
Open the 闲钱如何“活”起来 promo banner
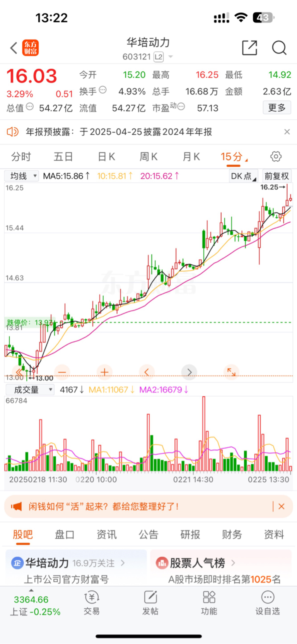point(148,506)
